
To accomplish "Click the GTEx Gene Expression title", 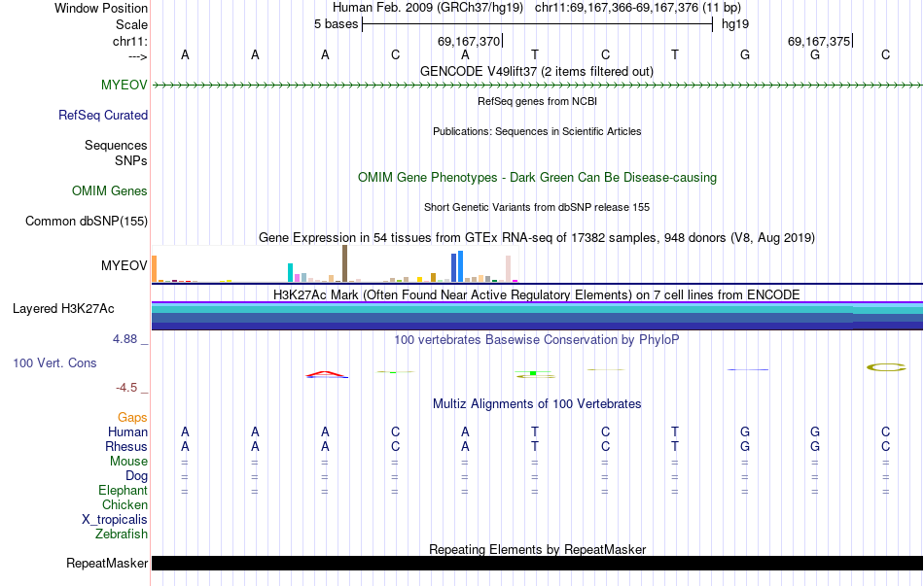I will click(537, 237).
